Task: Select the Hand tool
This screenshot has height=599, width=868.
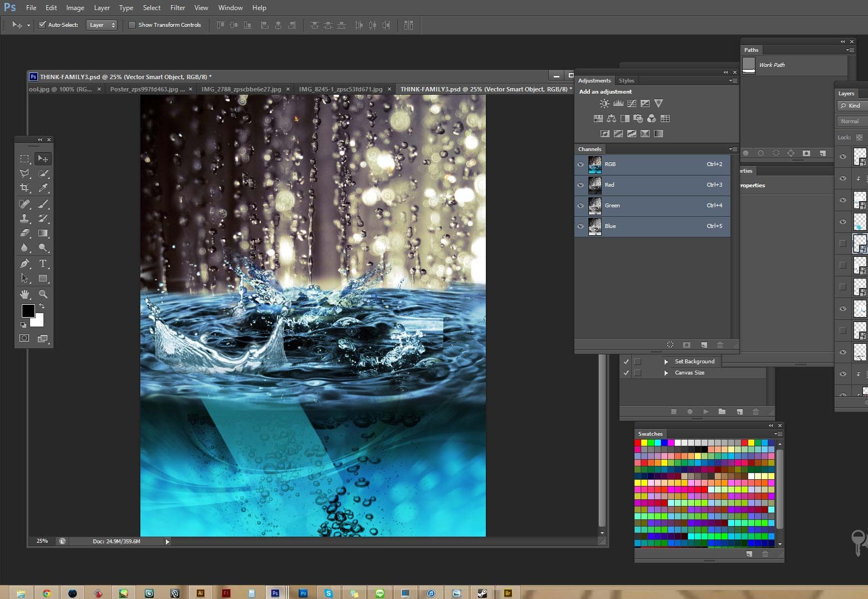Action: (x=25, y=294)
